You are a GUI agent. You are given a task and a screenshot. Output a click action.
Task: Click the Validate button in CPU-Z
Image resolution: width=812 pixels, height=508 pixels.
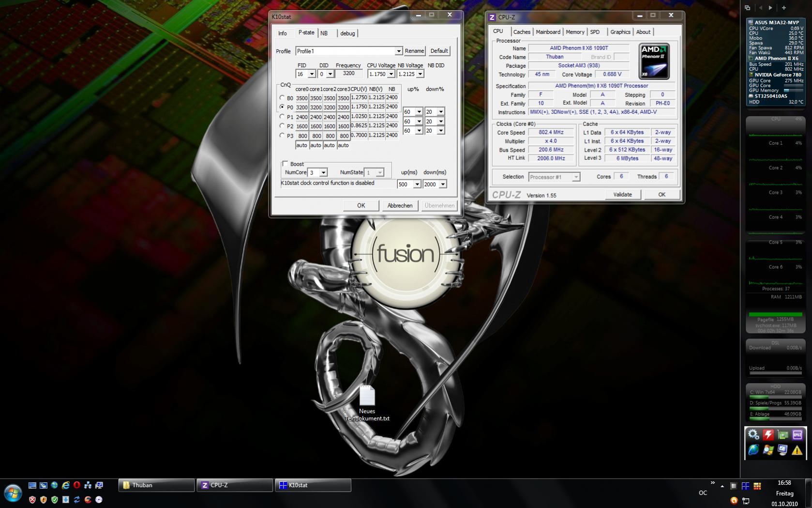622,195
